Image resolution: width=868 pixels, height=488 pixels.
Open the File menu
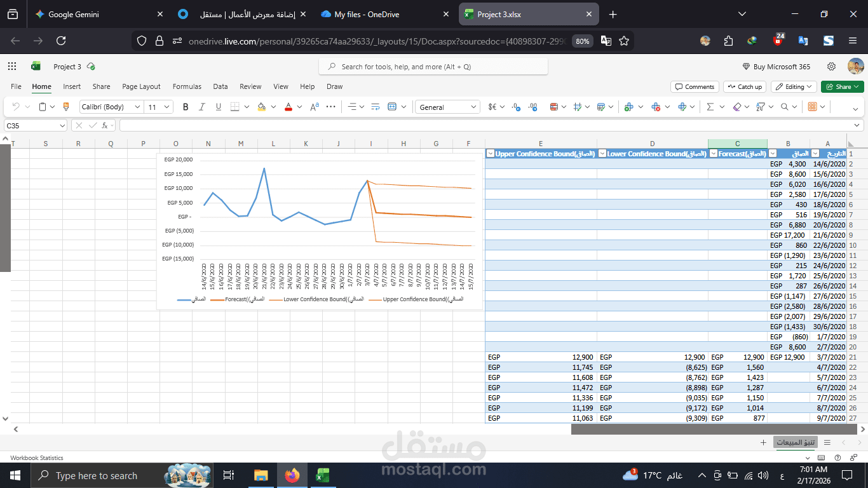(x=16, y=86)
